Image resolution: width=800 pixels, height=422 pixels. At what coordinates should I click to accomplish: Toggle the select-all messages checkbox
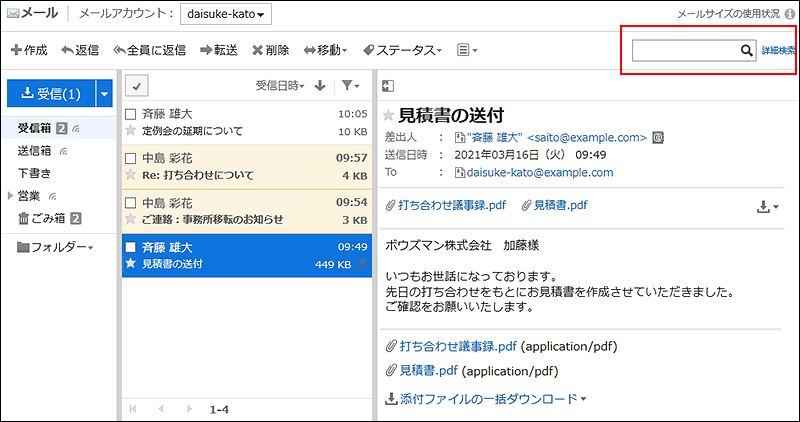pyautogui.click(x=137, y=86)
